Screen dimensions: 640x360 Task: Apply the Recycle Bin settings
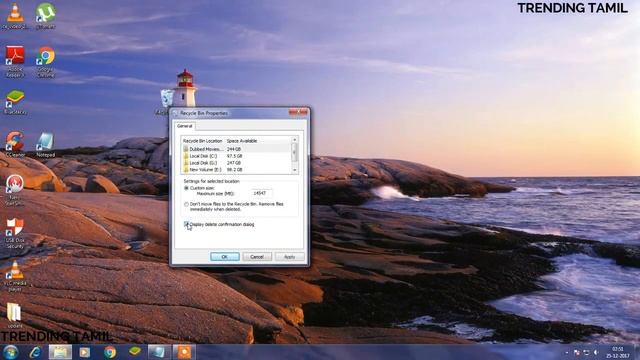pos(289,257)
